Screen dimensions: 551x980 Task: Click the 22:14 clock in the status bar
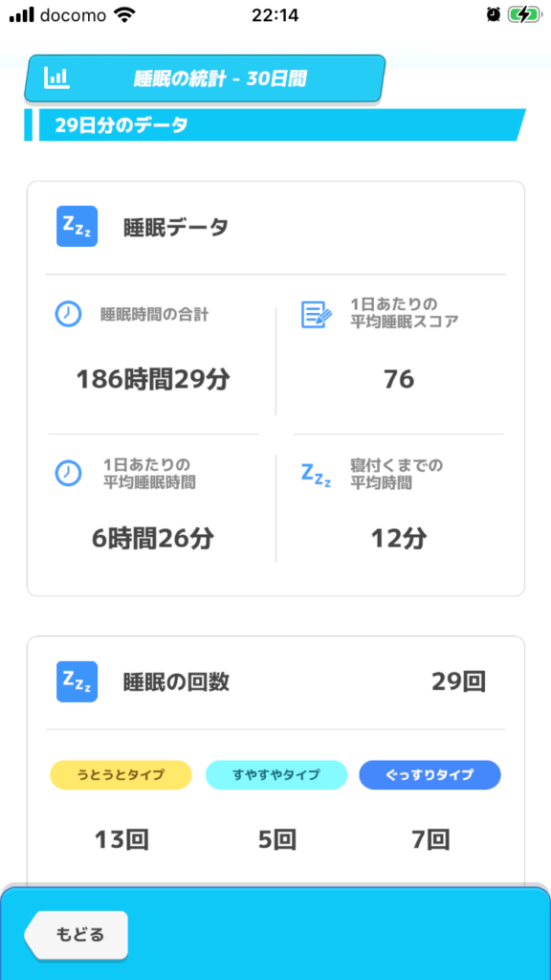(275, 15)
